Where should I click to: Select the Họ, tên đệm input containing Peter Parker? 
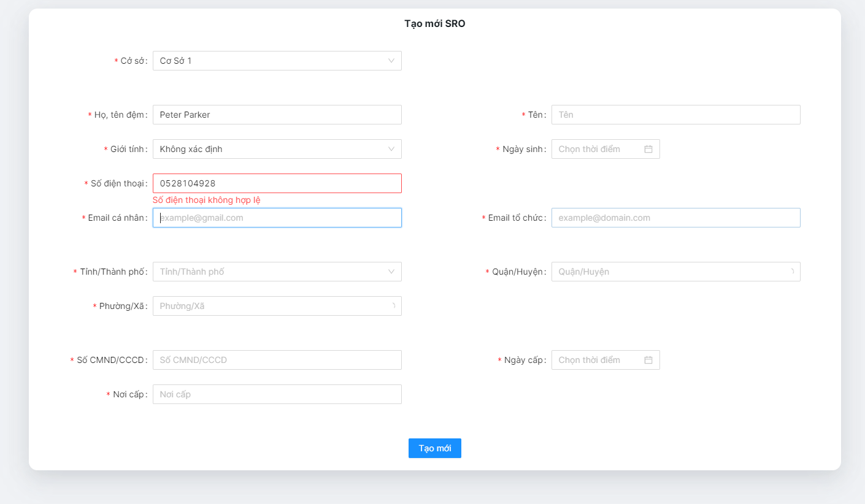coord(276,115)
